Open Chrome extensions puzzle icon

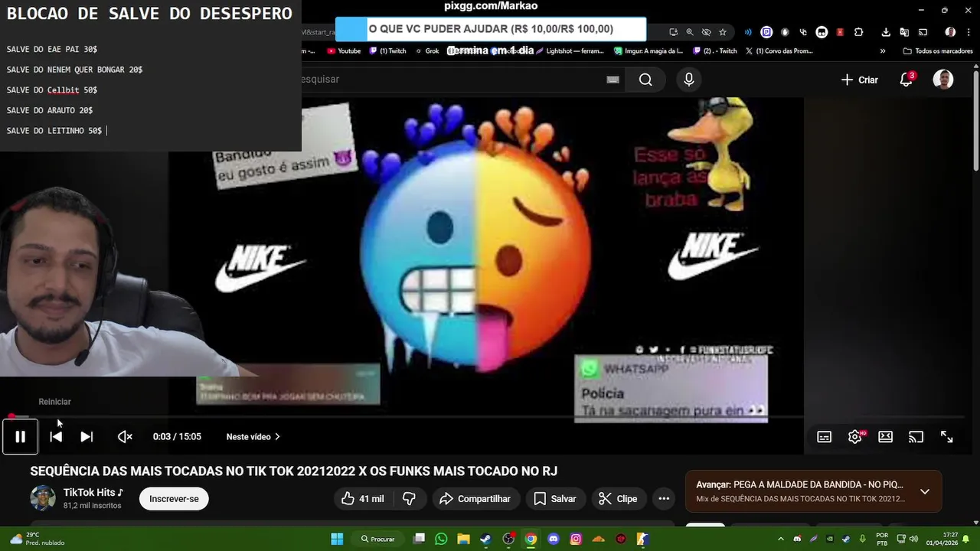(858, 32)
